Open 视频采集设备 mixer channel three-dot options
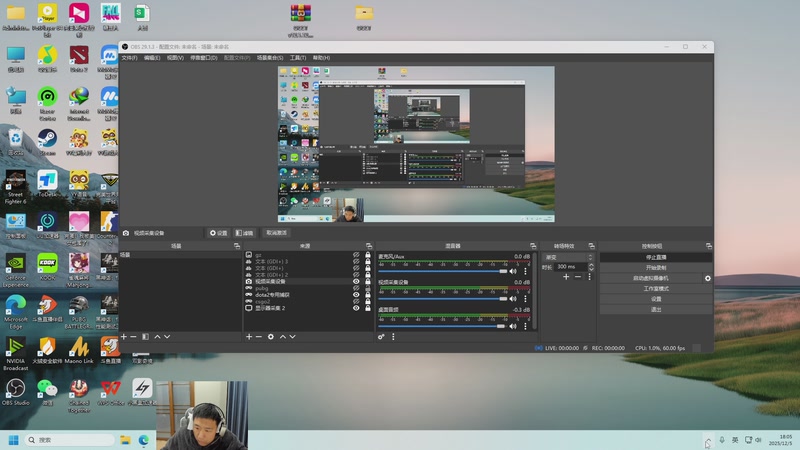 pos(526,299)
